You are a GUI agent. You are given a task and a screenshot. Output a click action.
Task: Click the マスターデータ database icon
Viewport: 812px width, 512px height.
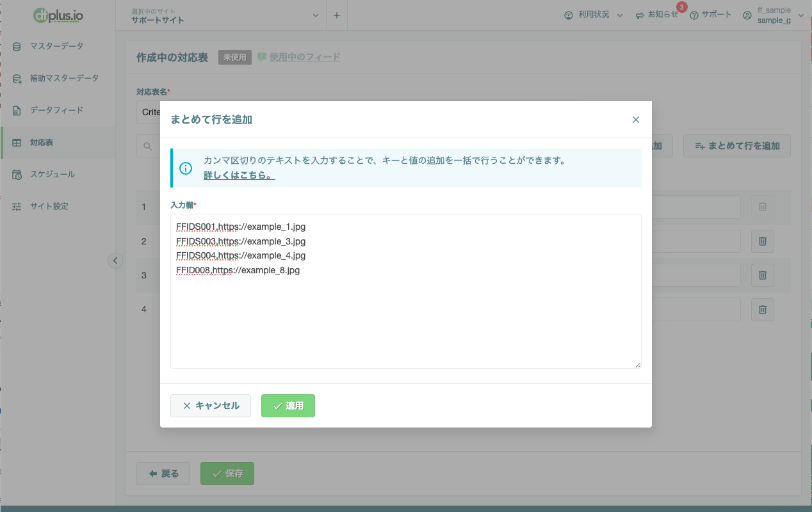point(17,47)
